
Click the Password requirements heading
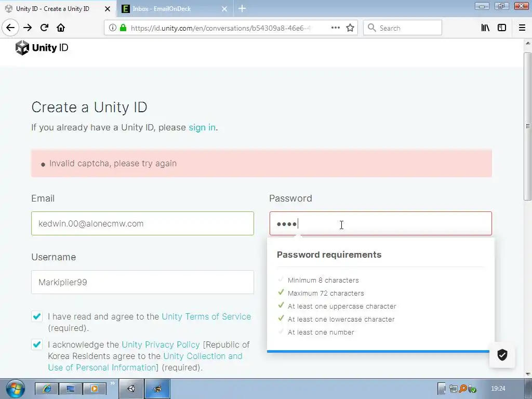tap(329, 255)
